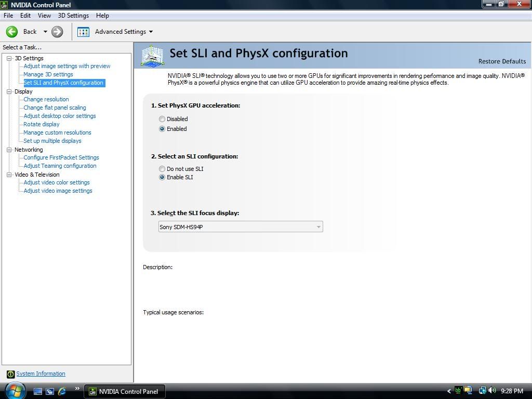The height and width of the screenshot is (399, 532).
Task: Open the Help menu
Action: [102, 16]
